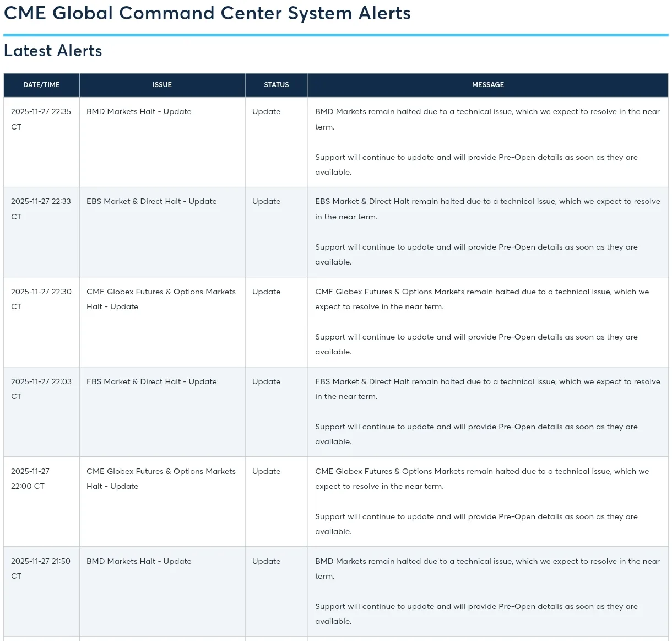Click the STATUS column header

(276, 85)
